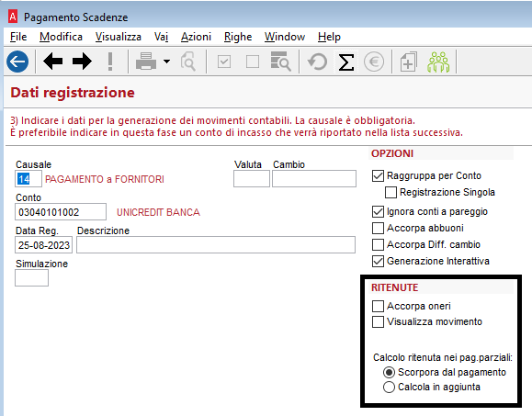Open the Window menu
The height and width of the screenshot is (416, 532).
point(285,37)
